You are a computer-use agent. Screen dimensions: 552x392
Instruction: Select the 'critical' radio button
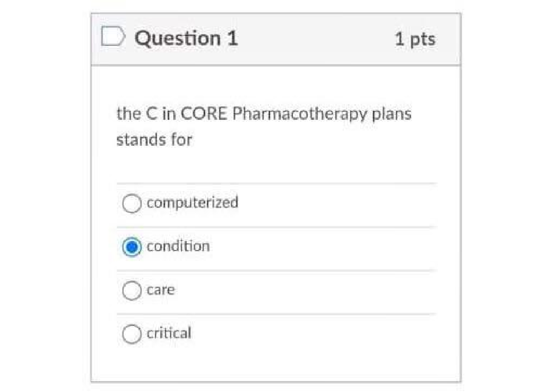[132, 333]
